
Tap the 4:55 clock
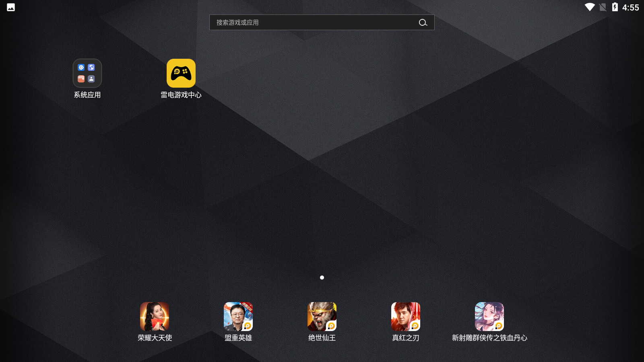click(631, 7)
